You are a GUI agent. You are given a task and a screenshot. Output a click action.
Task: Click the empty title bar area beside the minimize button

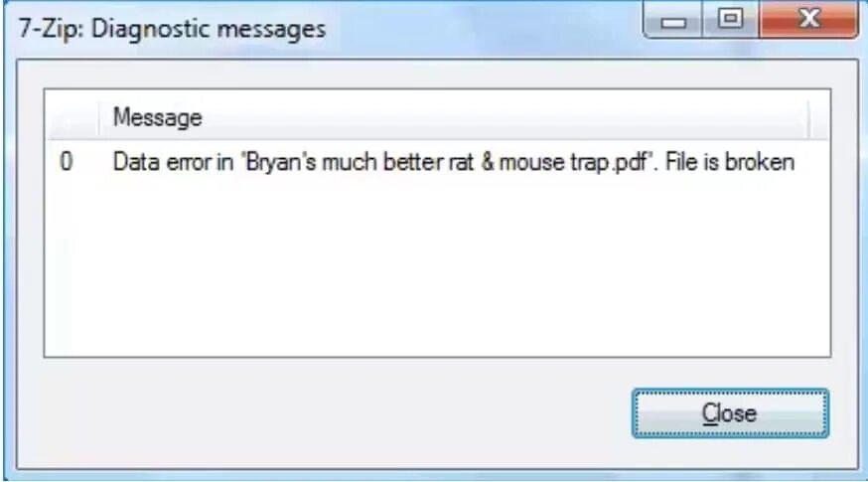pos(482,29)
